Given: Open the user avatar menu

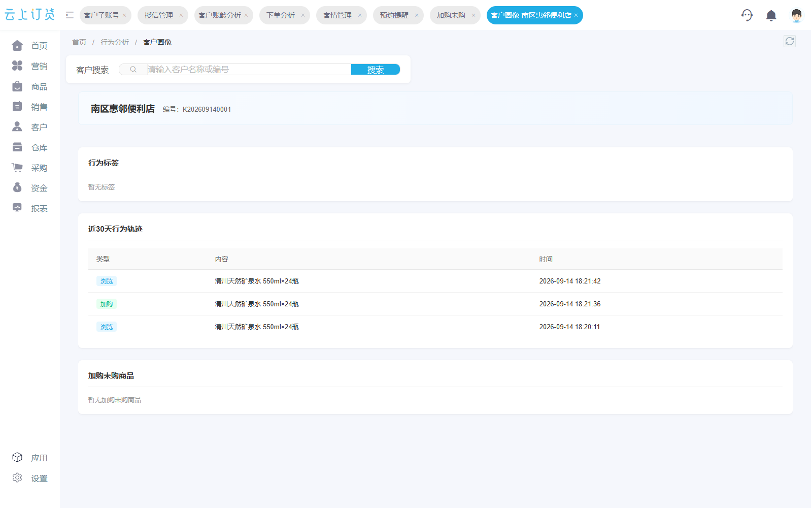Looking at the screenshot, I should (x=797, y=15).
